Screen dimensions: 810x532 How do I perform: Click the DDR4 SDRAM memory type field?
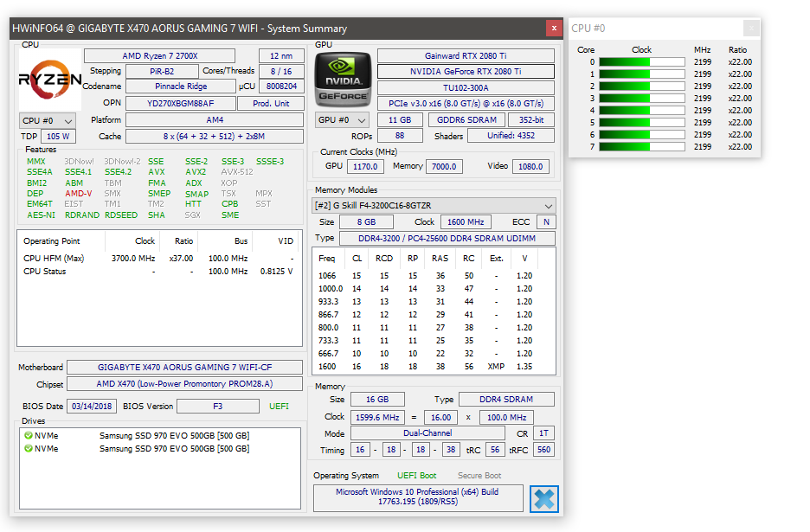[x=506, y=400]
